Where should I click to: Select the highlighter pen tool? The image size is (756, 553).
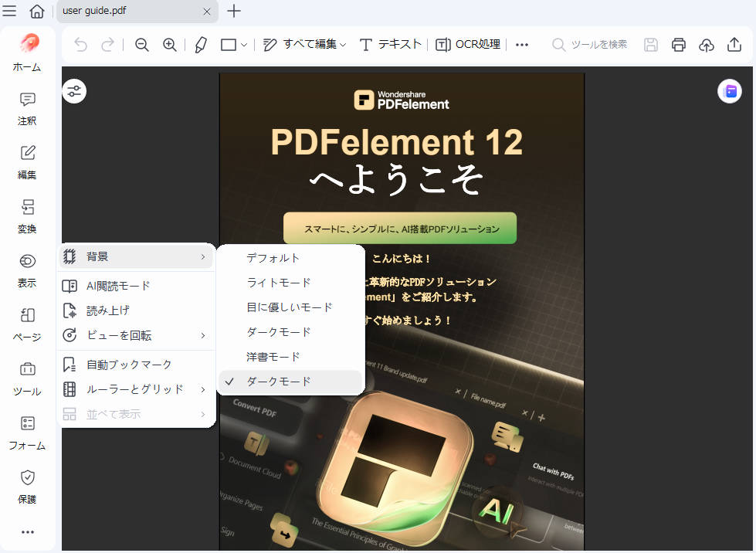click(200, 45)
